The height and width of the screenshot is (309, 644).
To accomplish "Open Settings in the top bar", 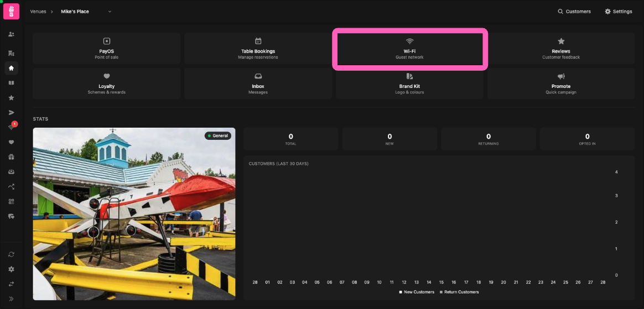I will point(619,12).
